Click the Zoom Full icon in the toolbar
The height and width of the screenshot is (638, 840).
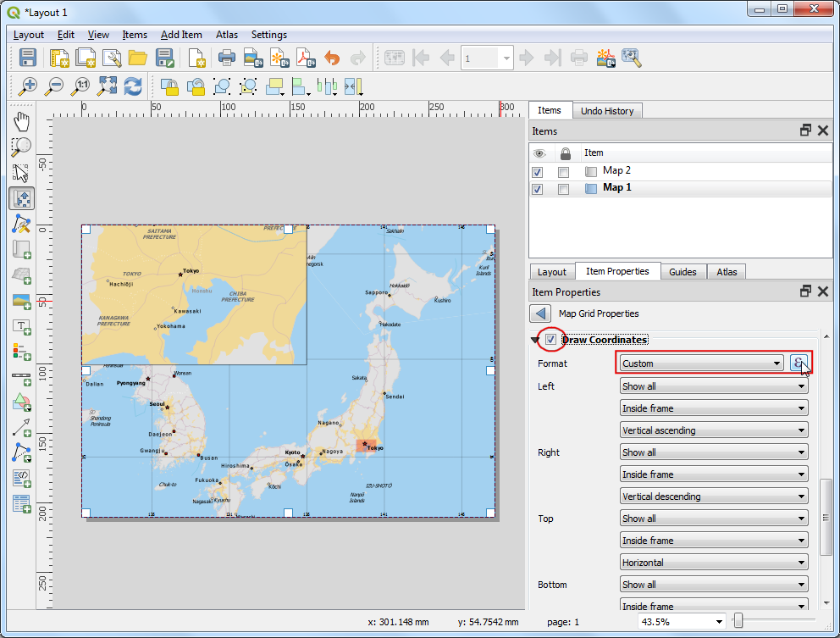click(107, 86)
